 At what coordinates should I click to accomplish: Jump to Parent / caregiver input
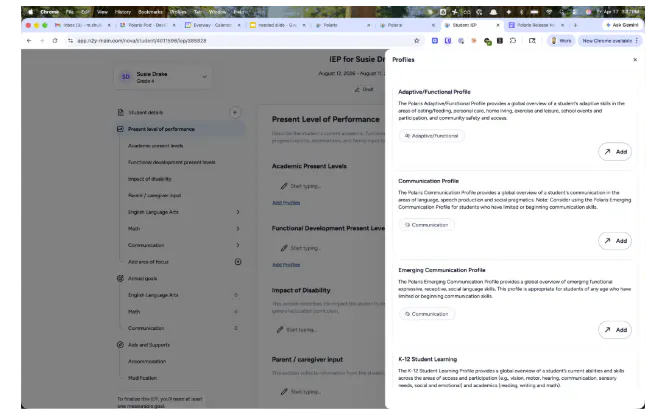156,196
